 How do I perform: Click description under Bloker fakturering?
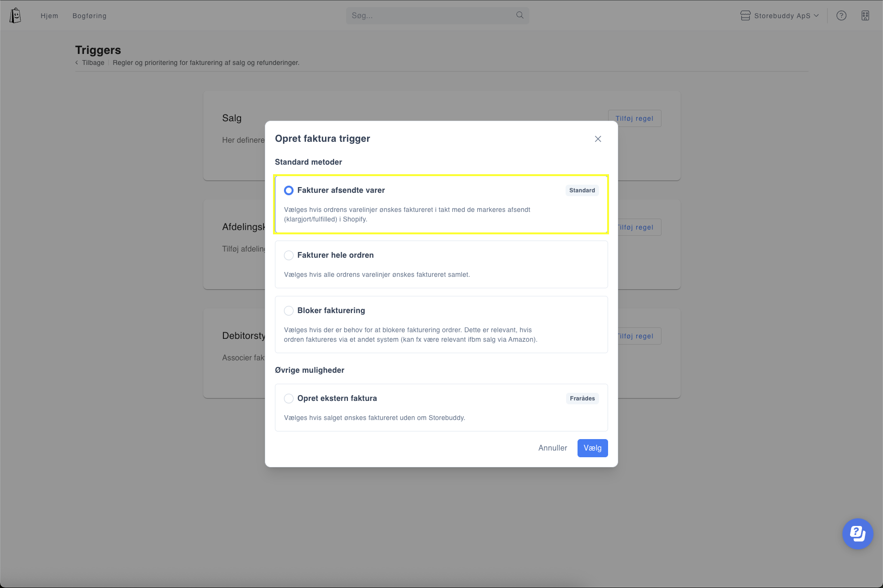pos(410,335)
